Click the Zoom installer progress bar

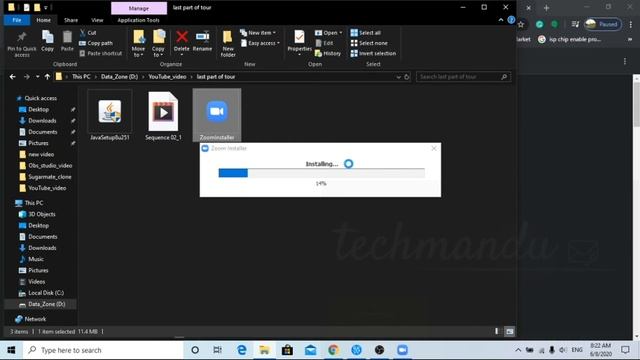click(322, 173)
